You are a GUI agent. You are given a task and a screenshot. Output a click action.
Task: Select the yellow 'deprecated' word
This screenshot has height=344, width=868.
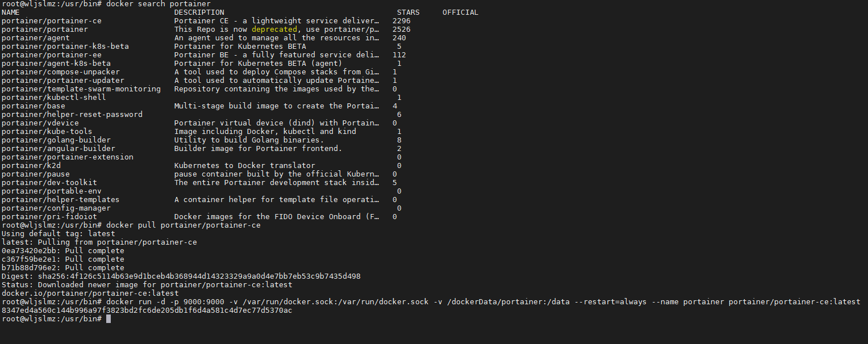274,29
